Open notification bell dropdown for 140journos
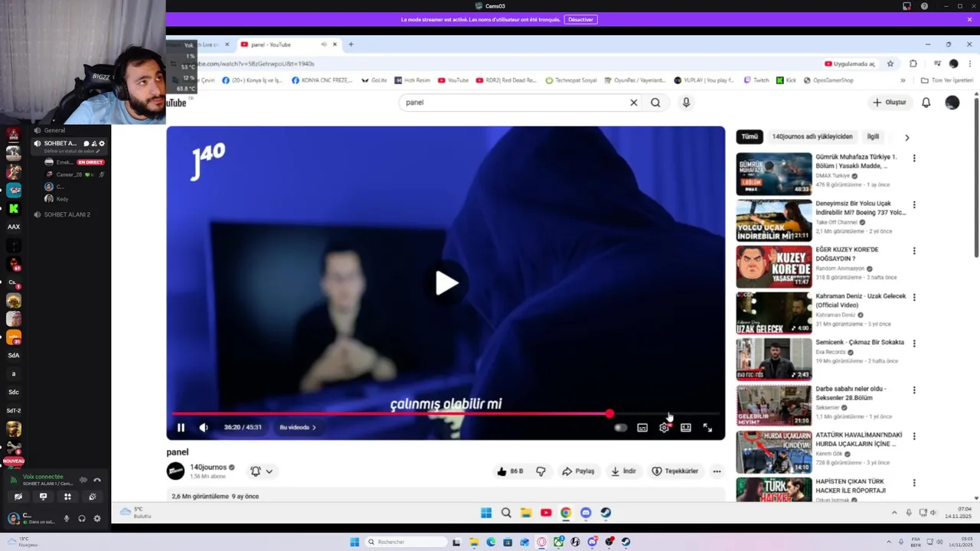 coord(261,471)
